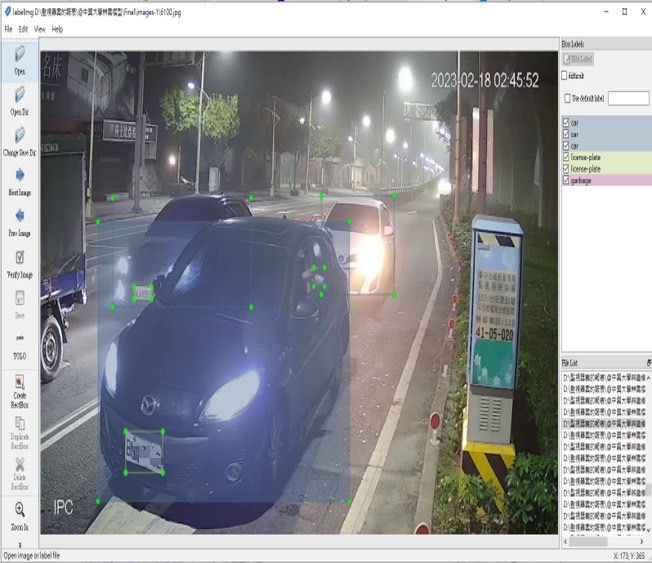Image resolution: width=652 pixels, height=563 pixels.
Task: Uncheck the garbage label checkbox
Action: (566, 179)
